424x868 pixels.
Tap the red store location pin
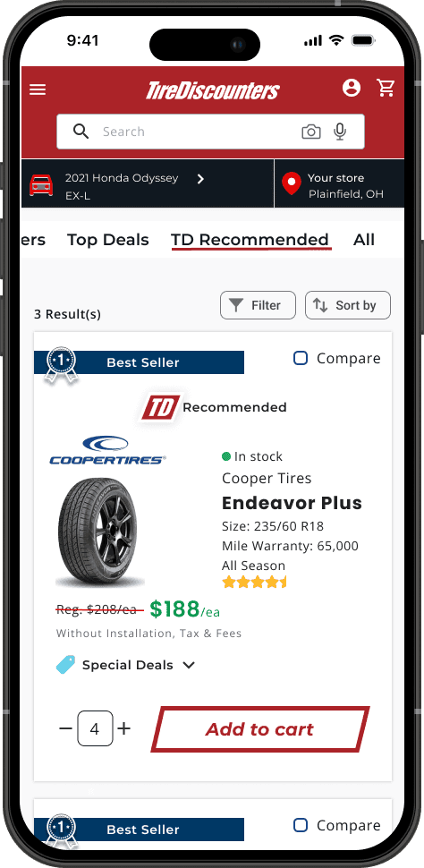click(291, 183)
